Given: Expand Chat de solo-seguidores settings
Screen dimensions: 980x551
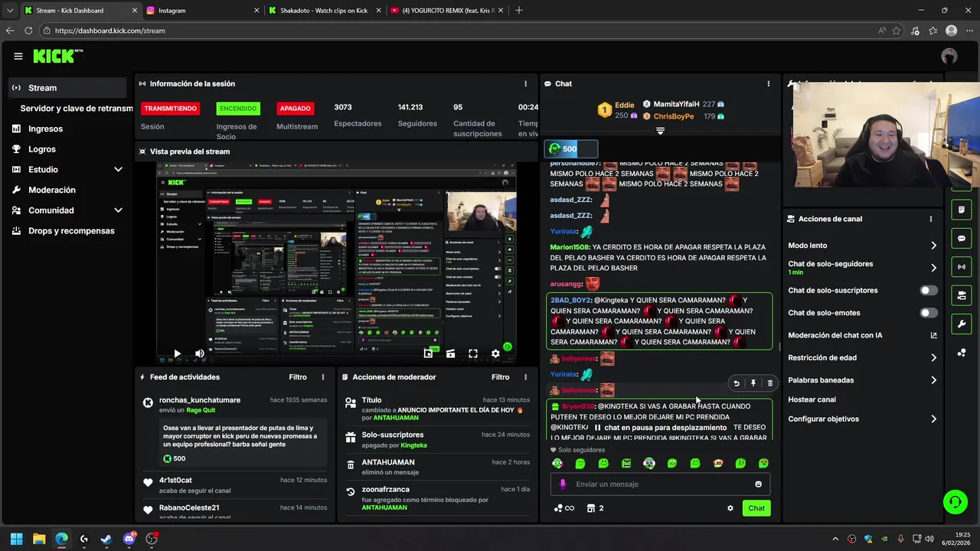Looking at the screenshot, I should pos(933,268).
